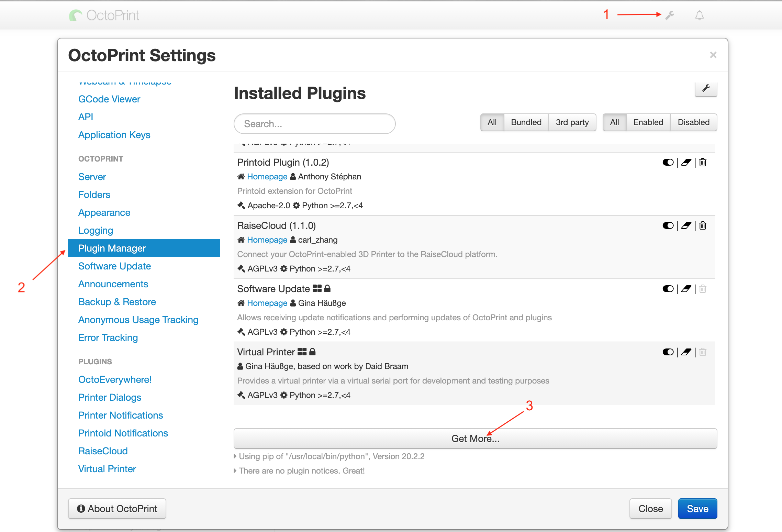
Task: Open RaiseCloud Homepage link
Action: [x=267, y=240]
